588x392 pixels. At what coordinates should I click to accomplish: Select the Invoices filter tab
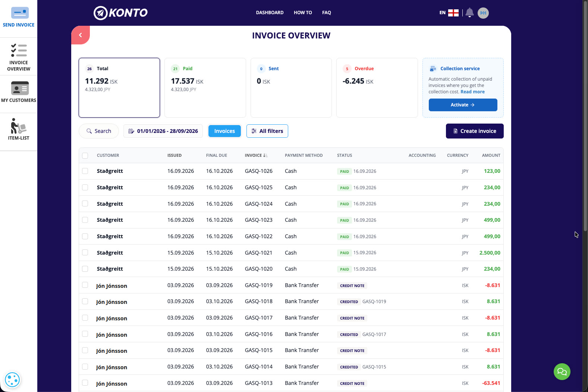(224, 131)
